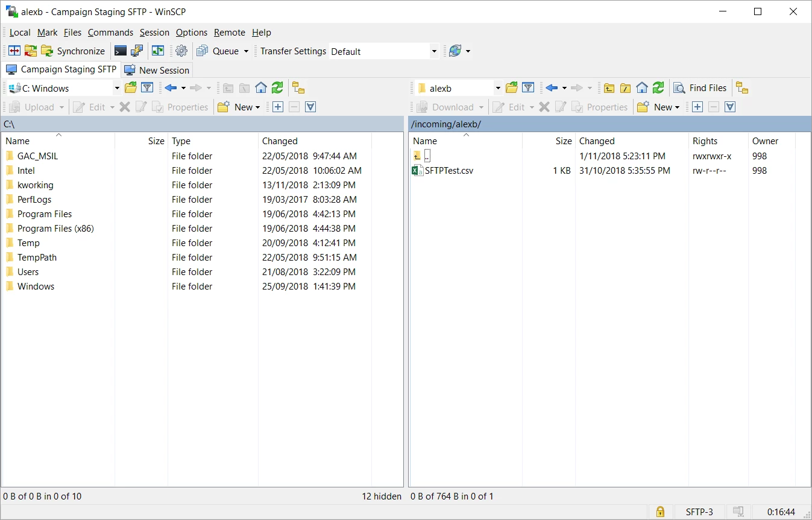Expand local Back history dropdown arrow
The width and height of the screenshot is (812, 520).
coord(183,88)
